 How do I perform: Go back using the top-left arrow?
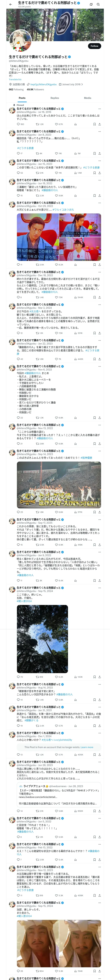[x=11, y=5]
